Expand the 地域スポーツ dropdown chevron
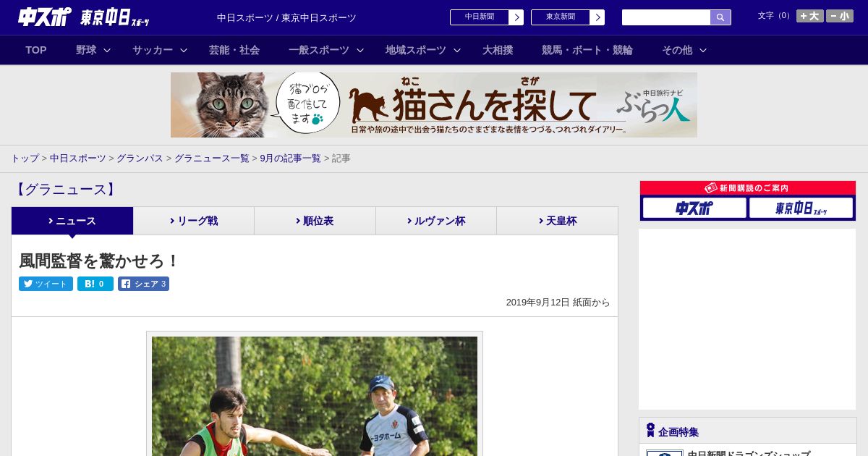 (x=457, y=50)
